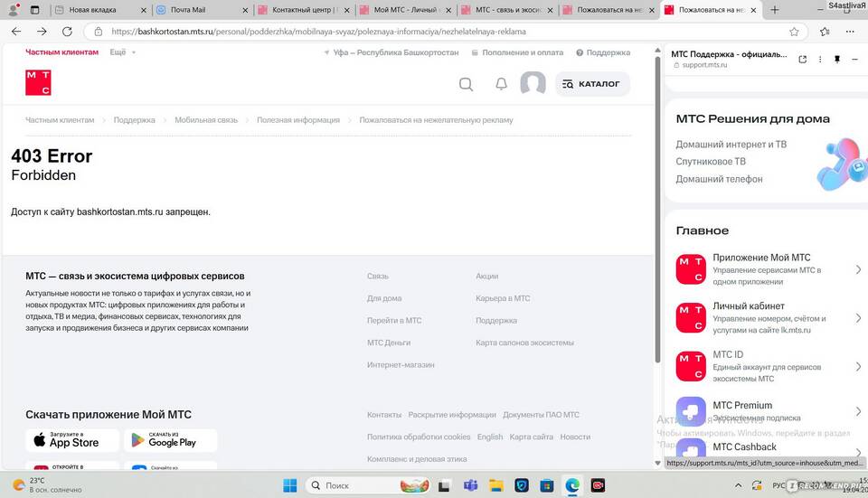The height and width of the screenshot is (498, 868).
Task: Click breadcrumb 'Поддержка'
Action: 135,120
